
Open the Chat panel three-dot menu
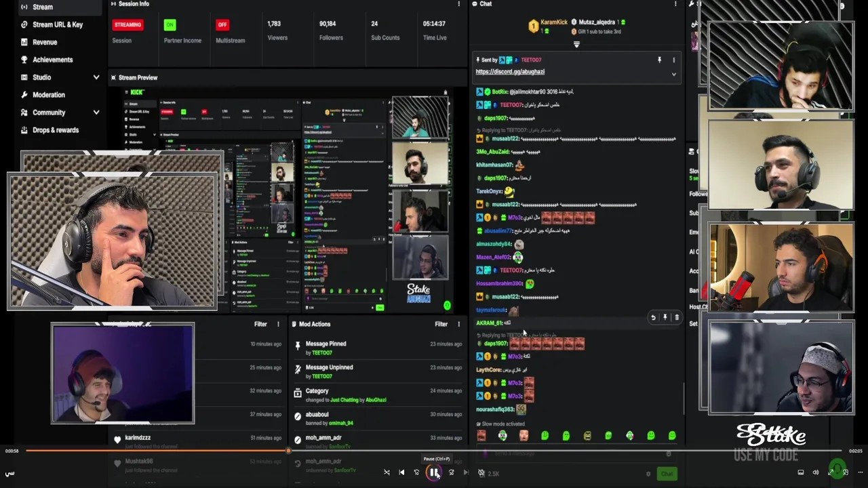[675, 4]
